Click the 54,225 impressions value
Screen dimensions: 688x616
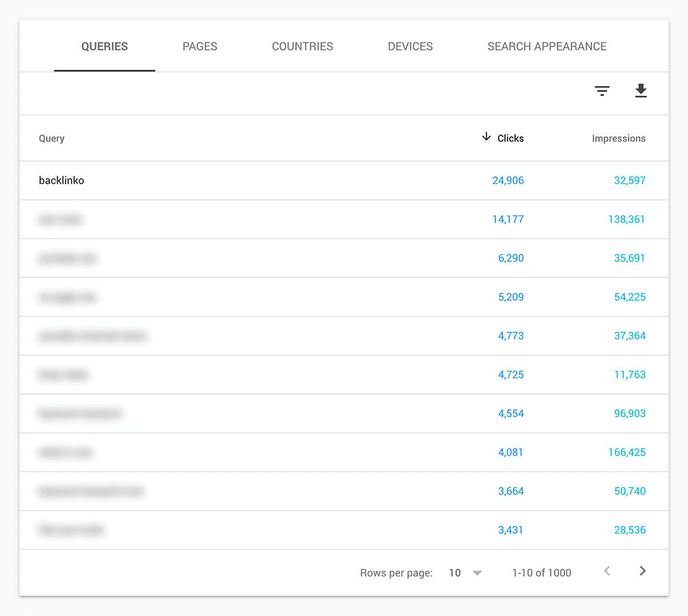click(x=630, y=297)
